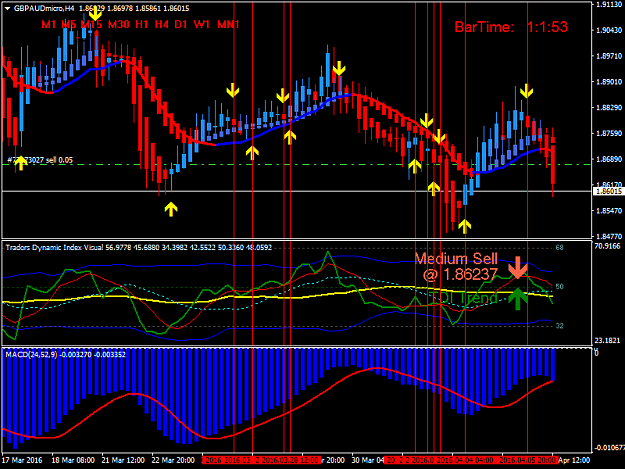Click the 22 Mar 20:00 date label

point(173,460)
